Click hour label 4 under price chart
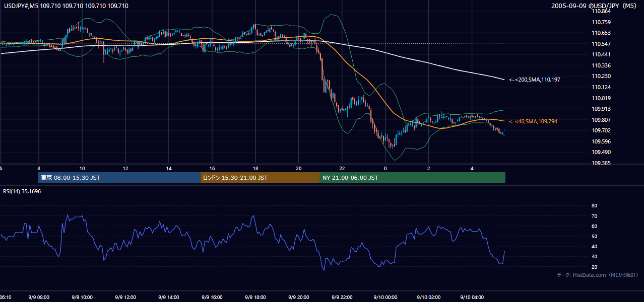This screenshot has height=302, width=644. [x=472, y=168]
